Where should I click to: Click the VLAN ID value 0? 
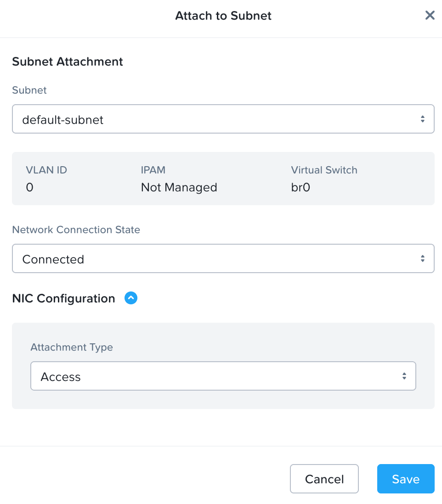29,187
